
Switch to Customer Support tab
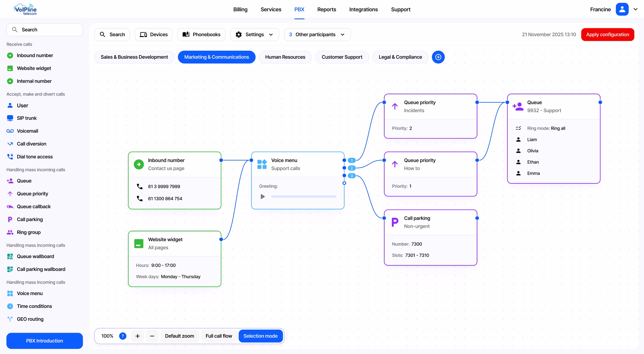342,57
